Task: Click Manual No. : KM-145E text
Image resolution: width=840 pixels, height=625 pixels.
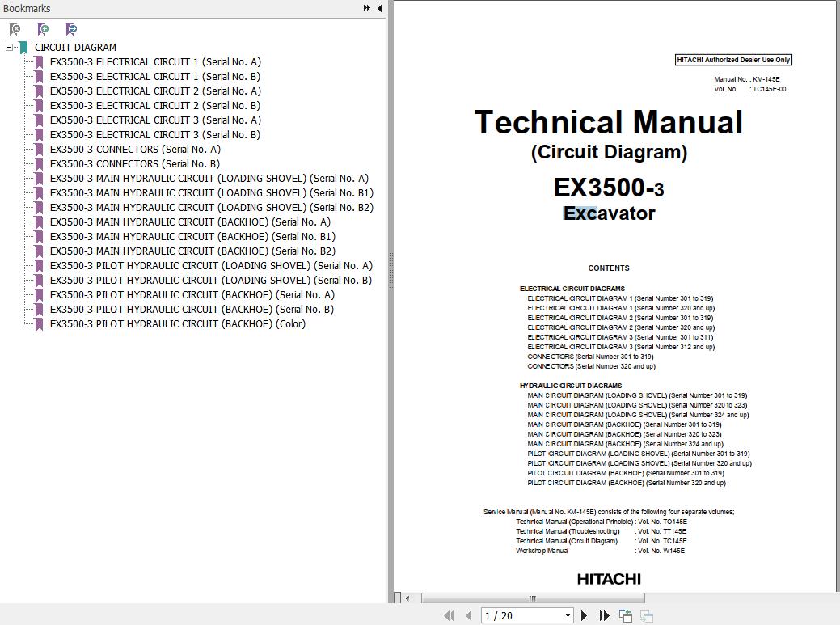Action: pyautogui.click(x=747, y=79)
